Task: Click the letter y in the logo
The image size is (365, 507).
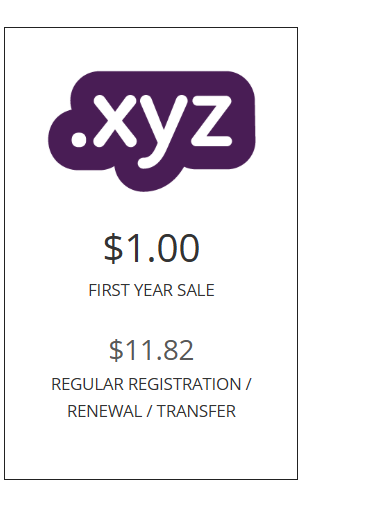Action: point(163,131)
